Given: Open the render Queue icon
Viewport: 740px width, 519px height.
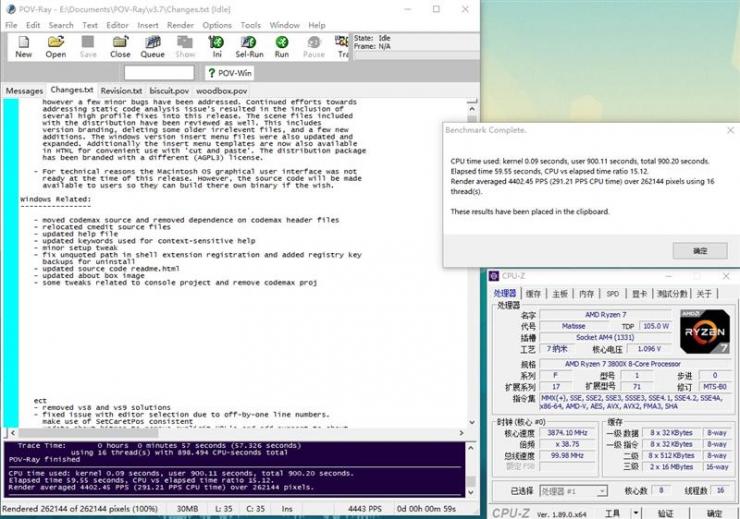Looking at the screenshot, I should pyautogui.click(x=152, y=47).
